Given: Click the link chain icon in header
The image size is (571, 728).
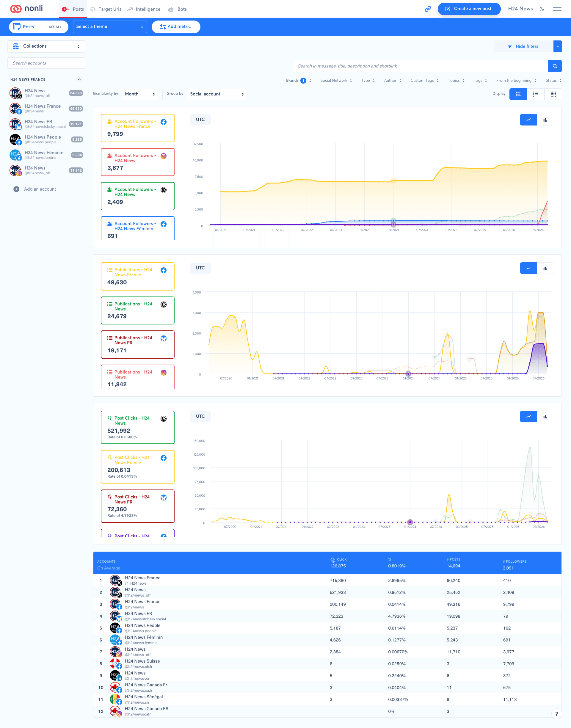Looking at the screenshot, I should point(428,9).
